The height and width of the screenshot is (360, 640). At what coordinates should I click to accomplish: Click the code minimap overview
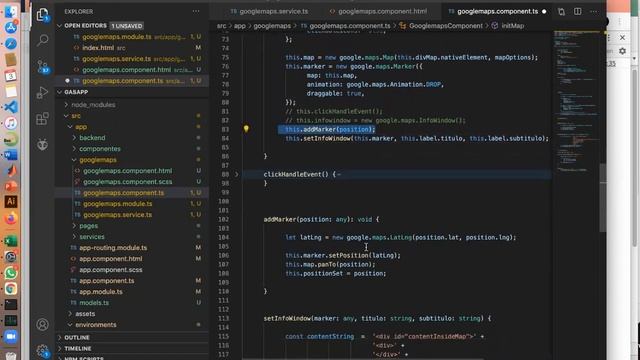(x=576, y=100)
